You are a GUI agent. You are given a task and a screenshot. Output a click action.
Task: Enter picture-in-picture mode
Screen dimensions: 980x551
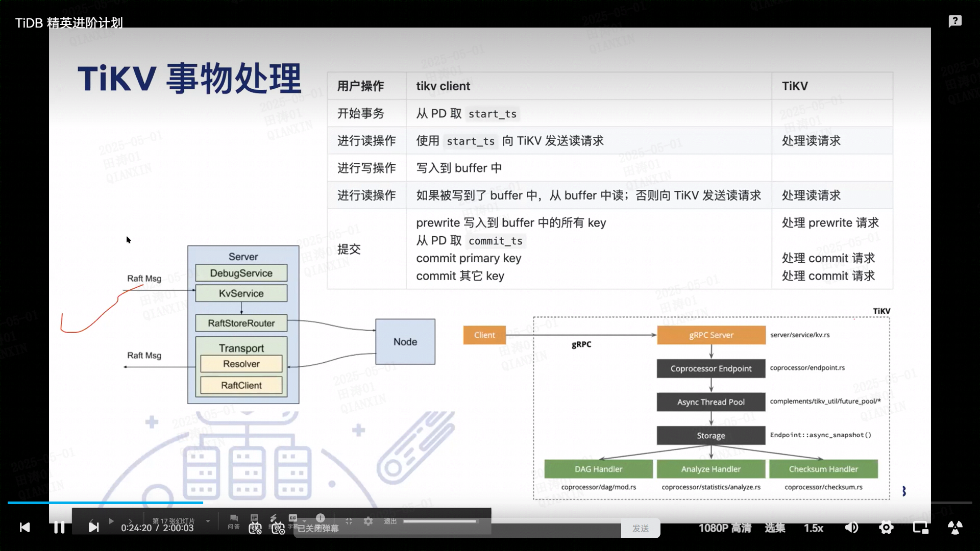[x=920, y=528]
